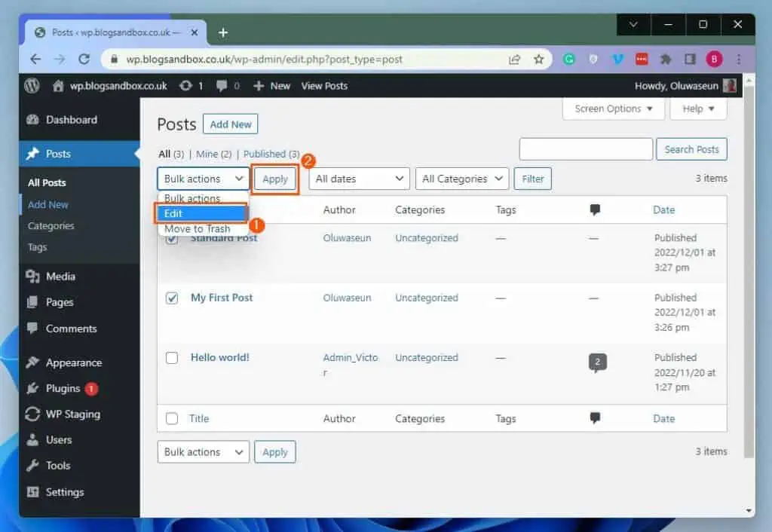
Task: Click the Appearance brush icon in sidebar
Action: [32, 362]
